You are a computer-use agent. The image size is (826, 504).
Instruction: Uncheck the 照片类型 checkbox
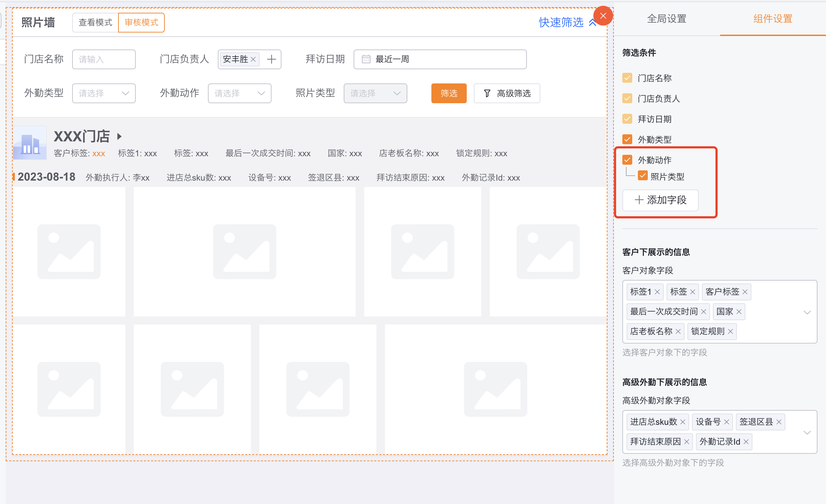click(x=644, y=176)
